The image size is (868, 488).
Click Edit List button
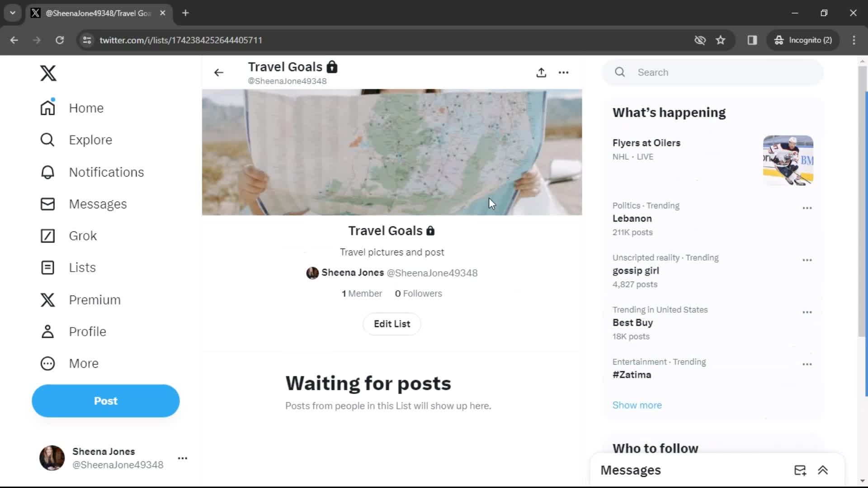pos(392,324)
